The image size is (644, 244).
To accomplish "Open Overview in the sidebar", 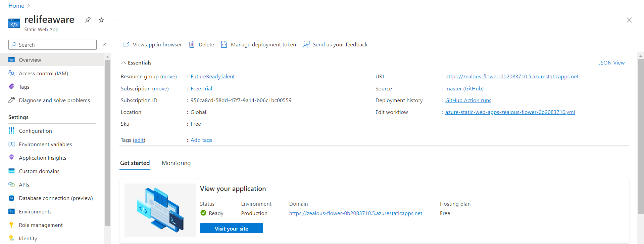I will [52, 60].
